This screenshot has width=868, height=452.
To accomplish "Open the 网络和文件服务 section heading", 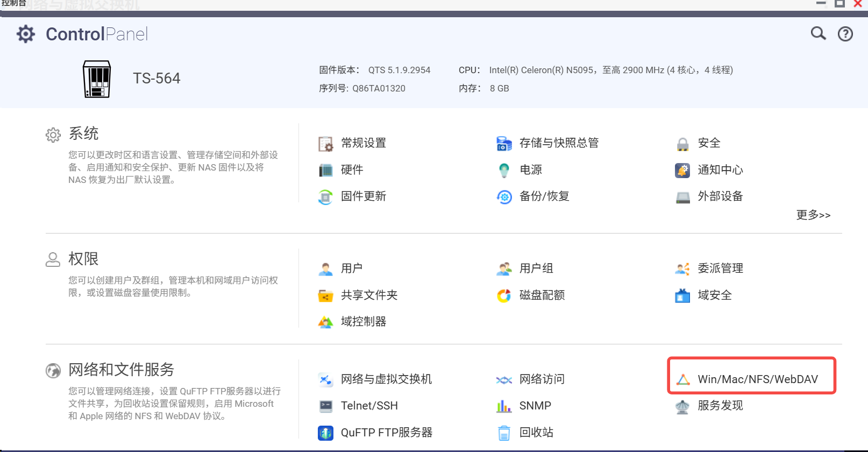I will [x=122, y=370].
